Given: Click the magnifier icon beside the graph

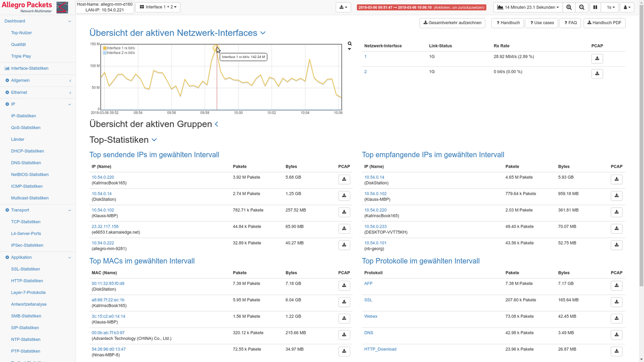Looking at the screenshot, I should click(x=350, y=43).
